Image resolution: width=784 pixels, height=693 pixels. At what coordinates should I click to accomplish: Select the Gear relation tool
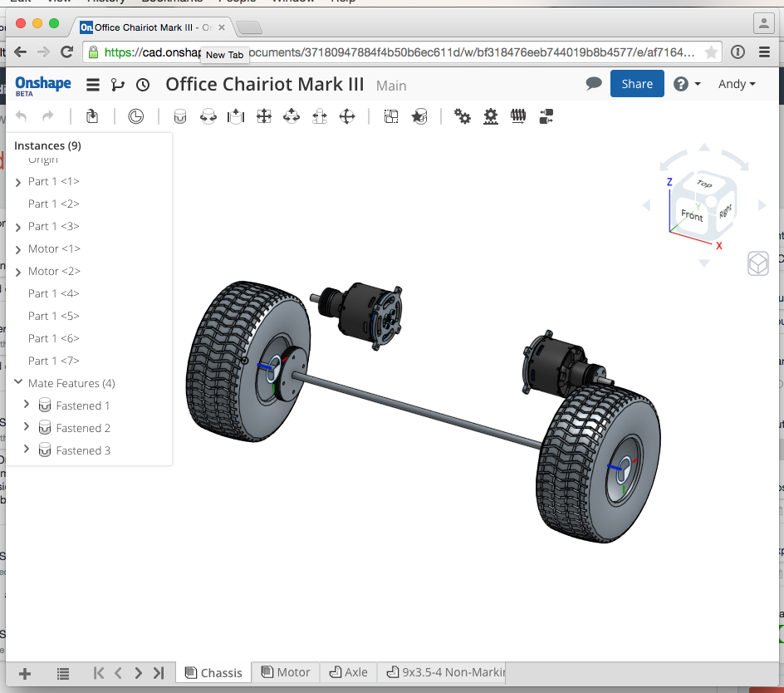tap(463, 116)
